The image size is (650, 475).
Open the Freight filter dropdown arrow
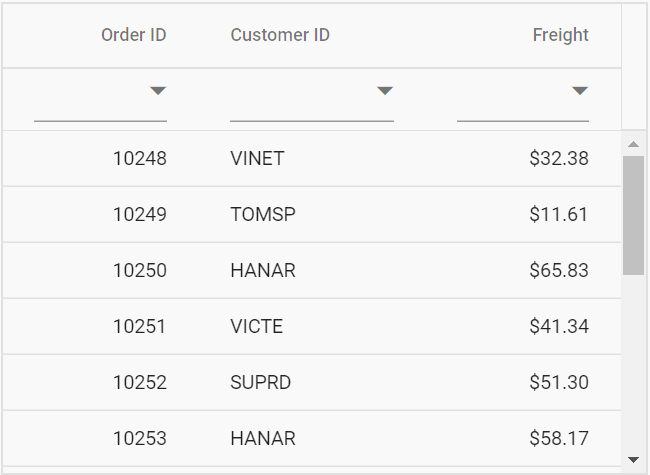tap(579, 91)
